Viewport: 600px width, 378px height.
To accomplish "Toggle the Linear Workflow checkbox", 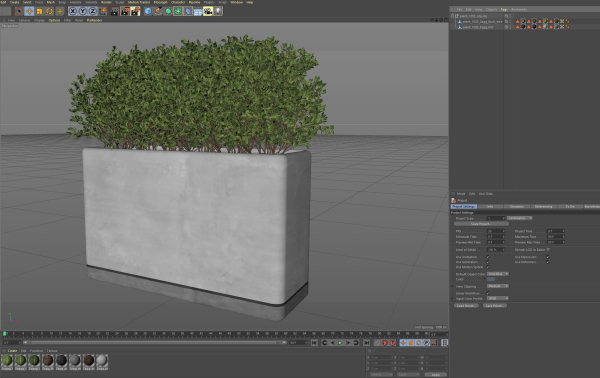I will 488,293.
